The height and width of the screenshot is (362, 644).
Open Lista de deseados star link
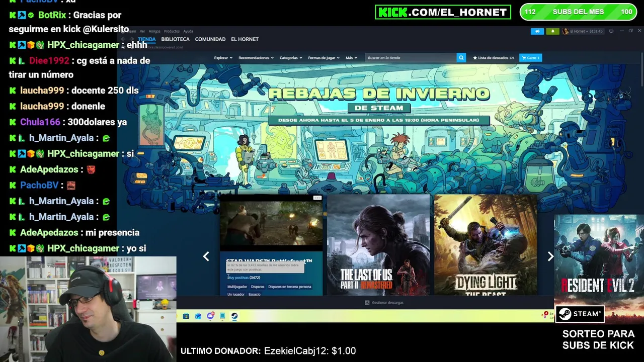(494, 58)
